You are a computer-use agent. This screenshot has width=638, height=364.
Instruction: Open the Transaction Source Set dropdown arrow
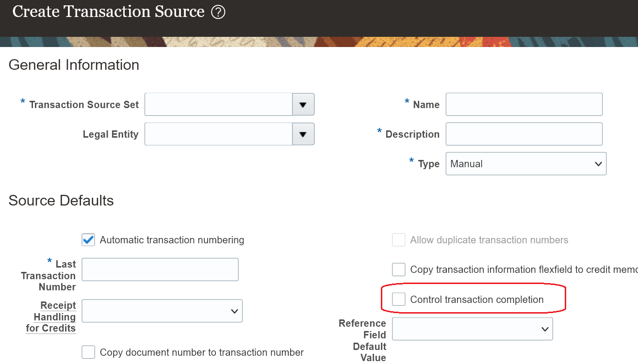tap(303, 105)
